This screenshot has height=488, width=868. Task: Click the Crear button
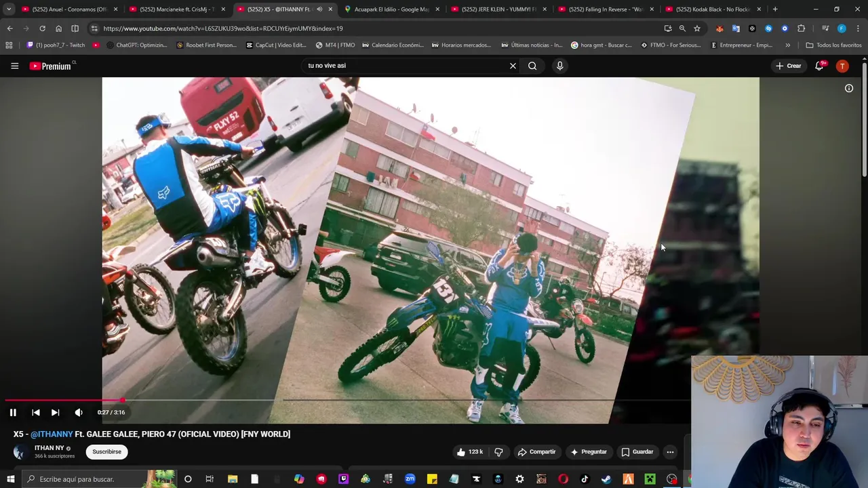coord(789,66)
